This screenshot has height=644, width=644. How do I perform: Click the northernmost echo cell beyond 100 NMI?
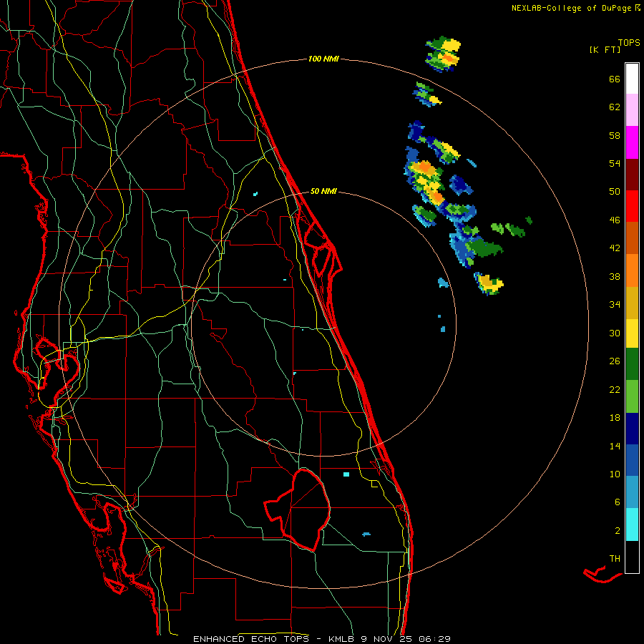(x=443, y=54)
